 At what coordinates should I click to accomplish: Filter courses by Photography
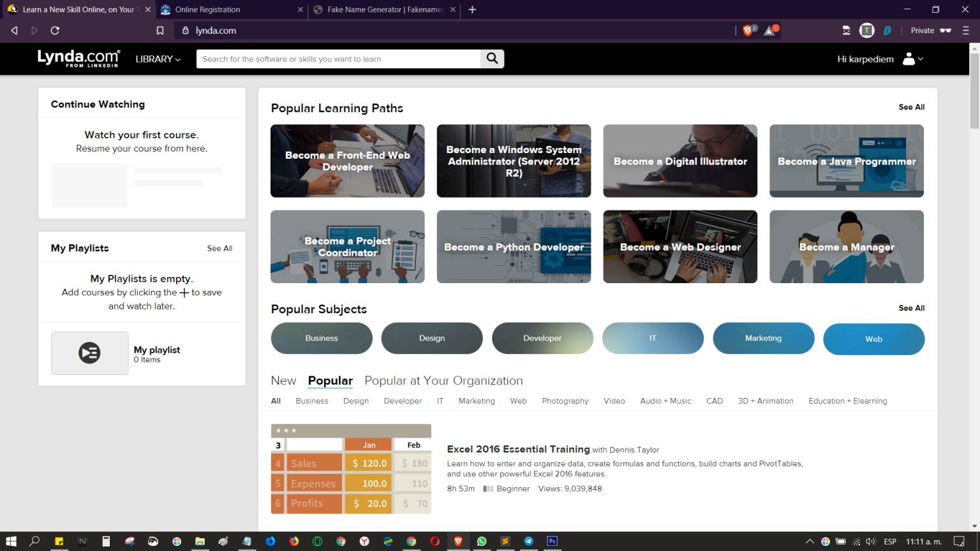[565, 401]
